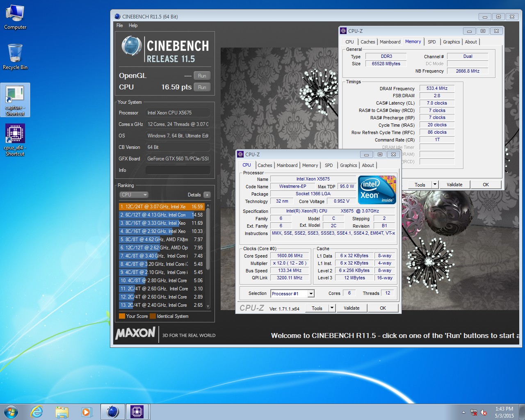The height and width of the screenshot is (420, 525).
Task: Switch to Memory tab in front CPU-Z
Action: click(310, 165)
